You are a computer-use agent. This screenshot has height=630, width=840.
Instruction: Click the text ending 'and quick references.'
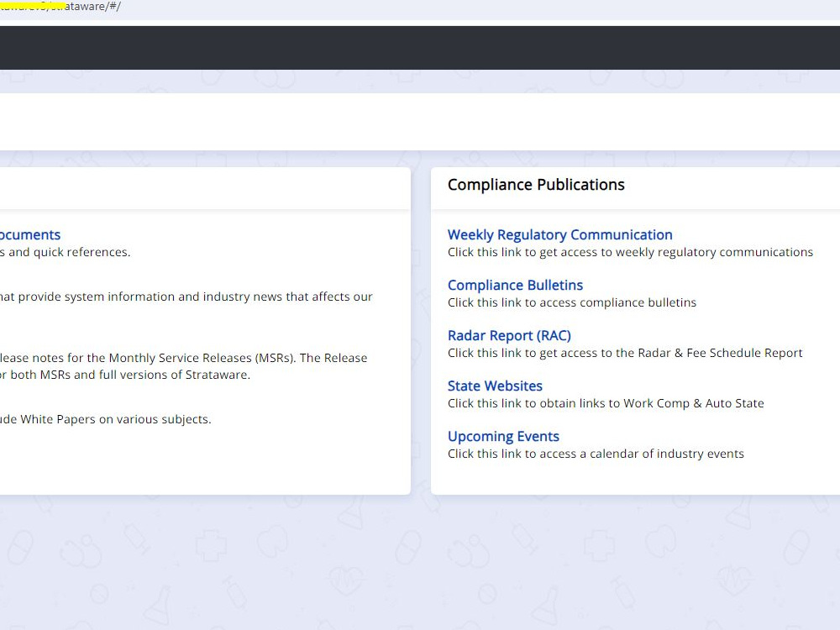click(x=66, y=252)
